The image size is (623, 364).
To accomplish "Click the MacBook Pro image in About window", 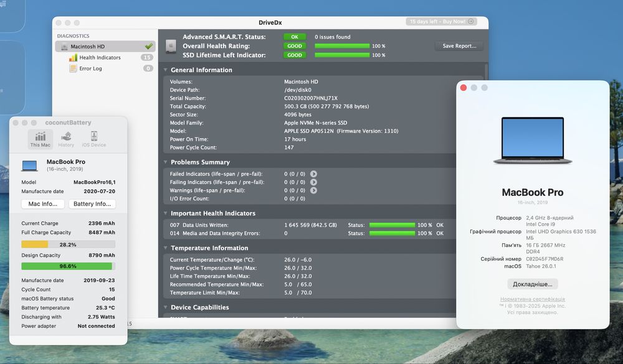I will [x=533, y=141].
